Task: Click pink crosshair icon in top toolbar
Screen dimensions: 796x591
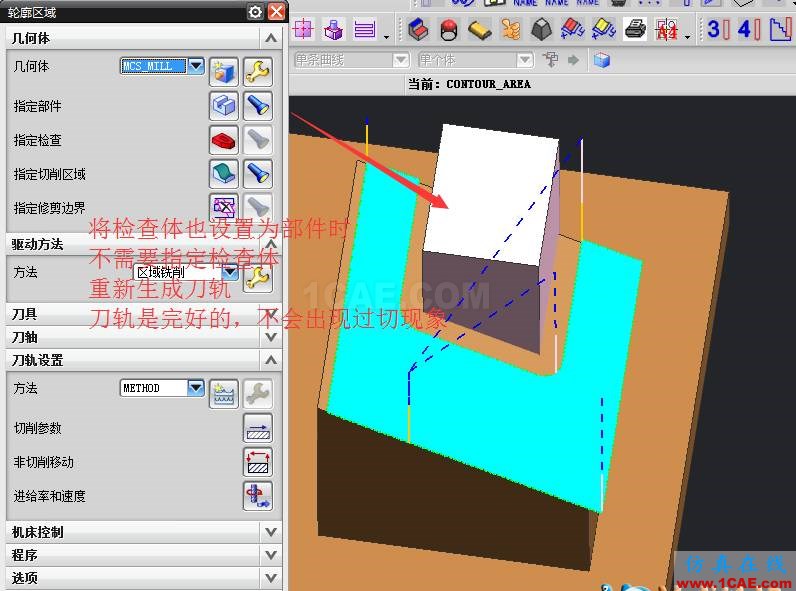Action: tap(303, 28)
